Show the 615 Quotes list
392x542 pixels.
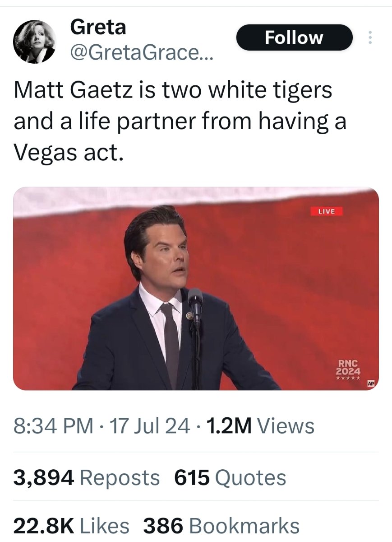pyautogui.click(x=230, y=477)
